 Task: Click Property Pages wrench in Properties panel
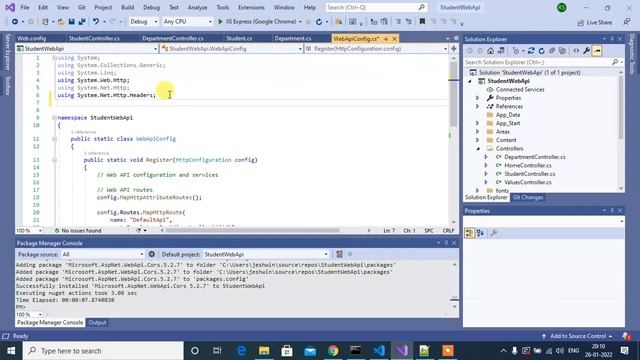click(x=493, y=233)
